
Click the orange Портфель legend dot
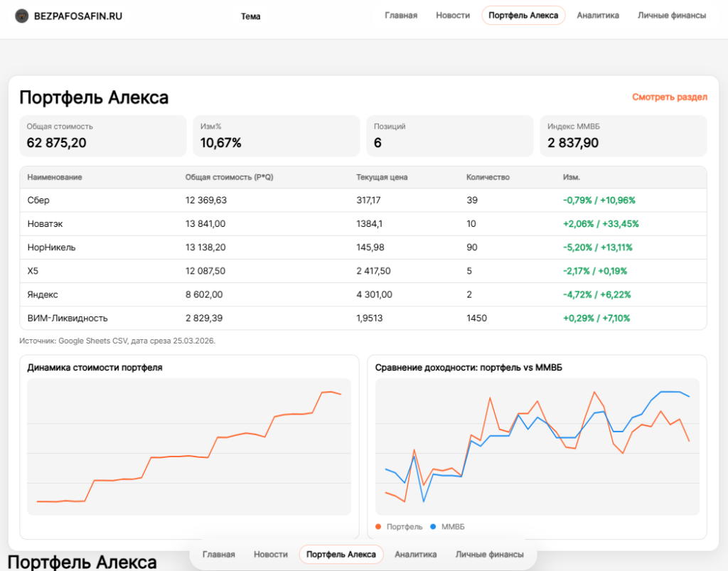(x=379, y=527)
